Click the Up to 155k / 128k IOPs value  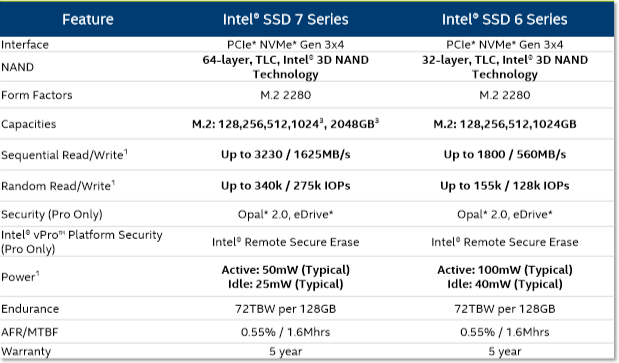click(505, 185)
